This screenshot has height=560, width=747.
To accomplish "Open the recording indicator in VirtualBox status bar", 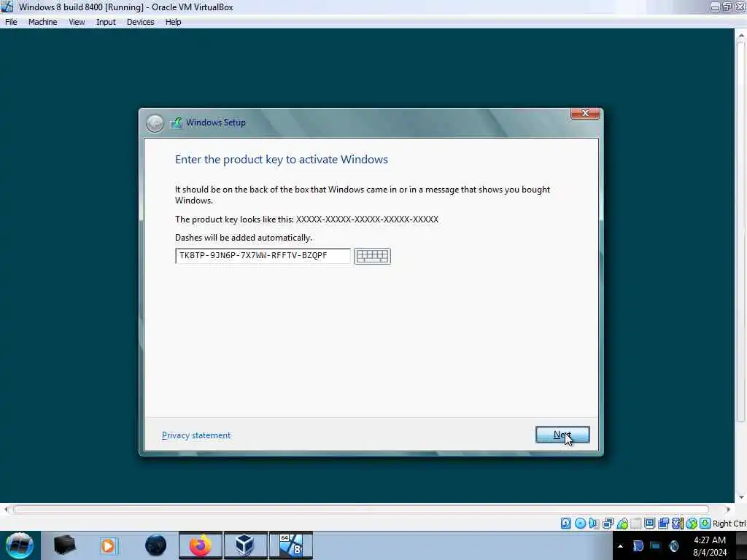I will point(663,524).
